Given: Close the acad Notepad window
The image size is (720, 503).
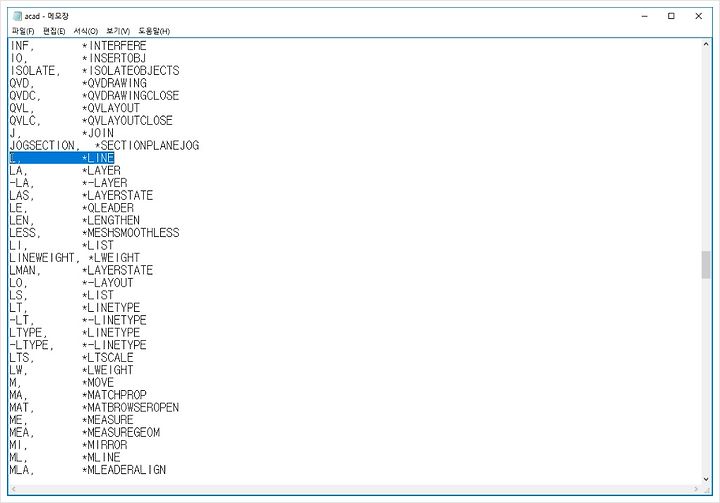Looking at the screenshot, I should tap(698, 16).
